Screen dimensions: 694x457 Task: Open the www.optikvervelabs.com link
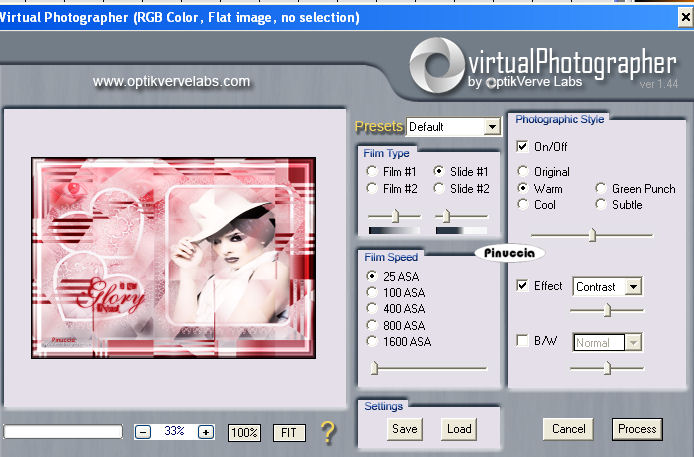pos(171,81)
